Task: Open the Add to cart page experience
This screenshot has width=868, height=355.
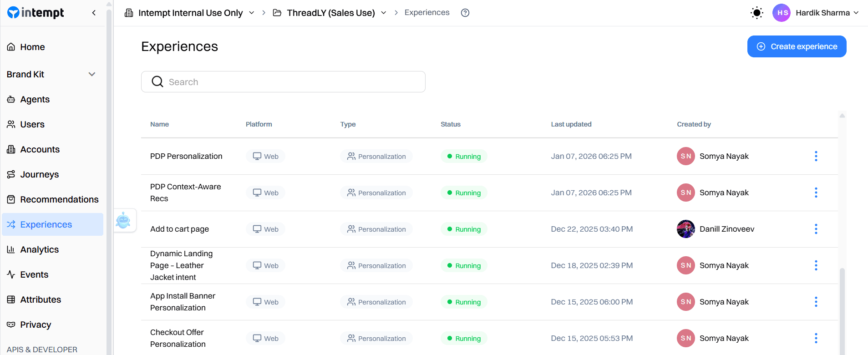Action: (179, 229)
